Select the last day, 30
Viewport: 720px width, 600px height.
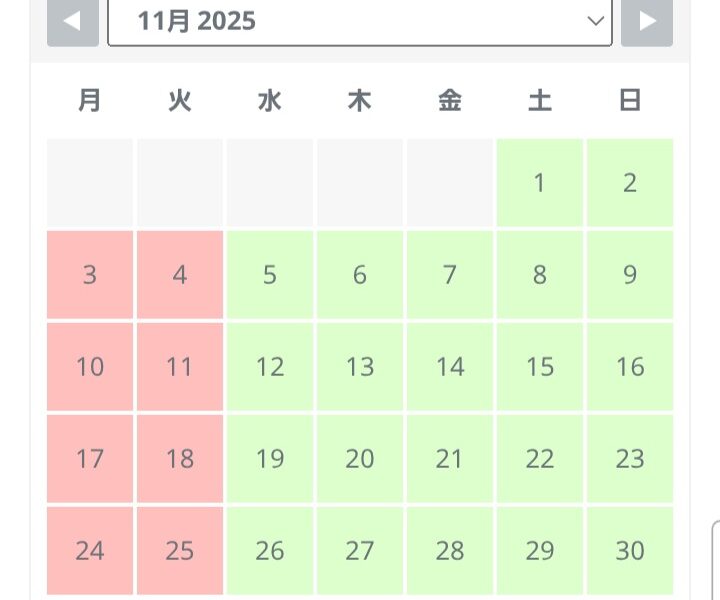(630, 551)
